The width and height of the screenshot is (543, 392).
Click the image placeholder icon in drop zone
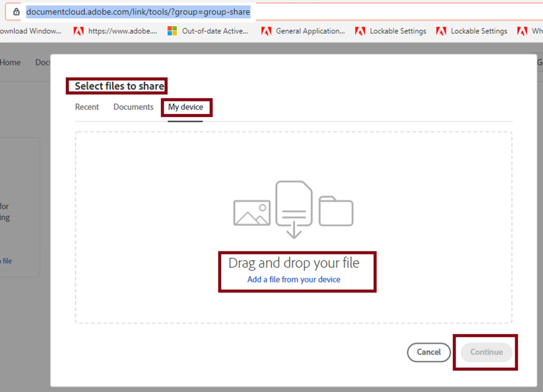coord(252,213)
